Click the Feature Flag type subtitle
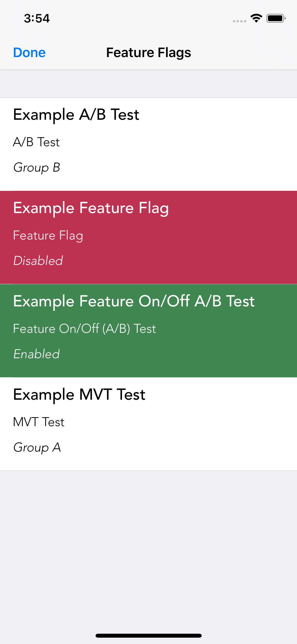 48,236
